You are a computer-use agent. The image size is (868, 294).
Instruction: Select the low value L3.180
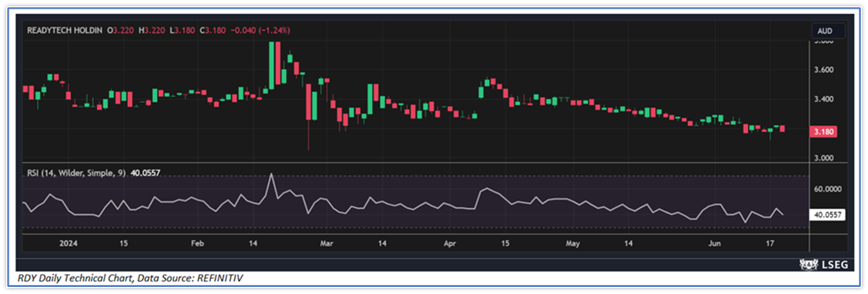(182, 30)
